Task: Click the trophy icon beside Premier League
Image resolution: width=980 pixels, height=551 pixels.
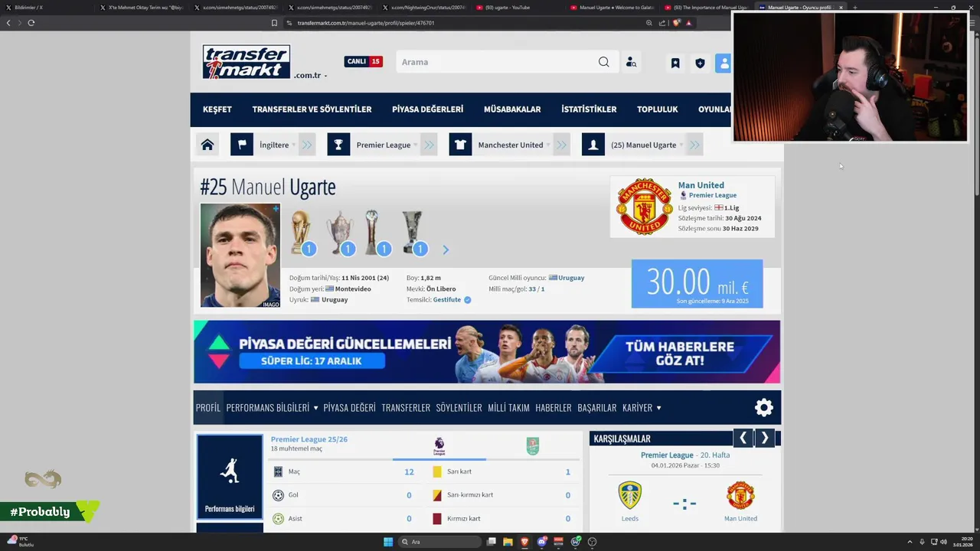Action: pos(338,145)
